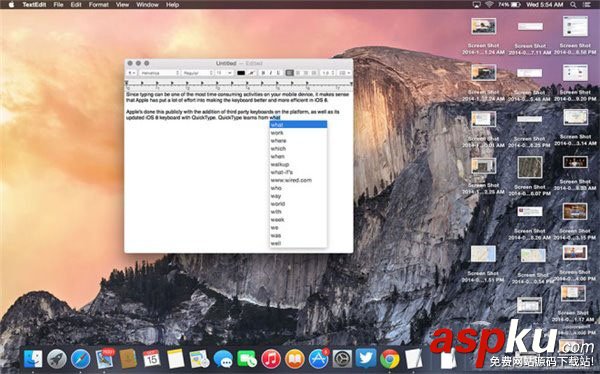The image size is (600, 374).
Task: Open the paragraph styles dropdown in toolbar
Action: (x=132, y=73)
